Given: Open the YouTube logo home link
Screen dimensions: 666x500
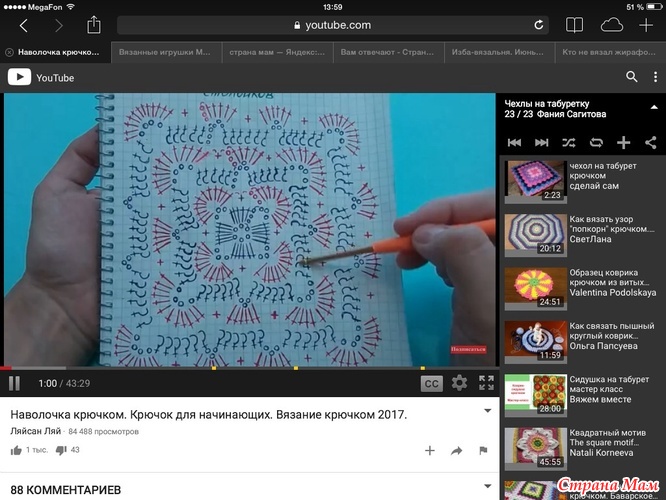Looking at the screenshot, I should 41,77.
